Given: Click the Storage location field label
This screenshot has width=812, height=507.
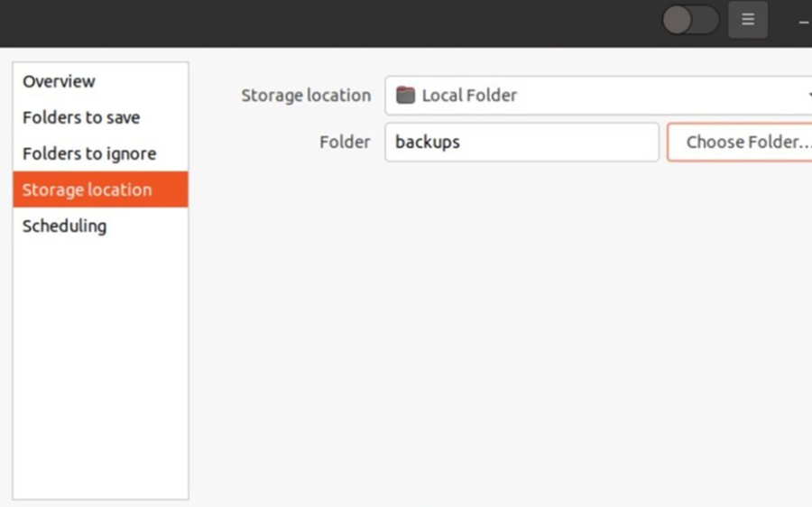Looking at the screenshot, I should click(x=306, y=96).
